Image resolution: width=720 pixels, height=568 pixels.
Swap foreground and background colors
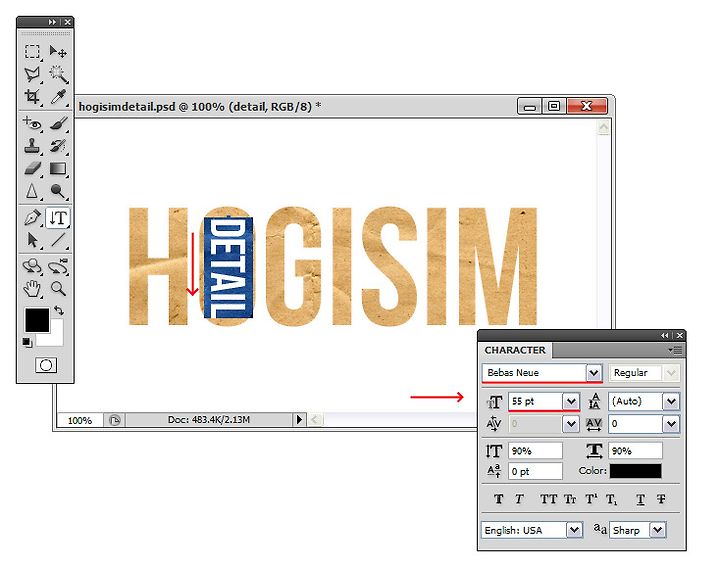[x=59, y=310]
